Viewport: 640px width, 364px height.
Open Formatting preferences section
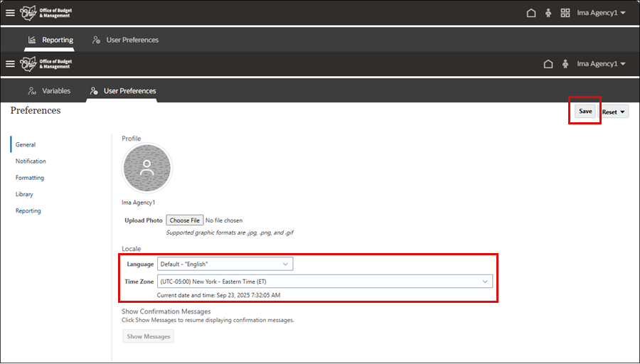point(30,178)
